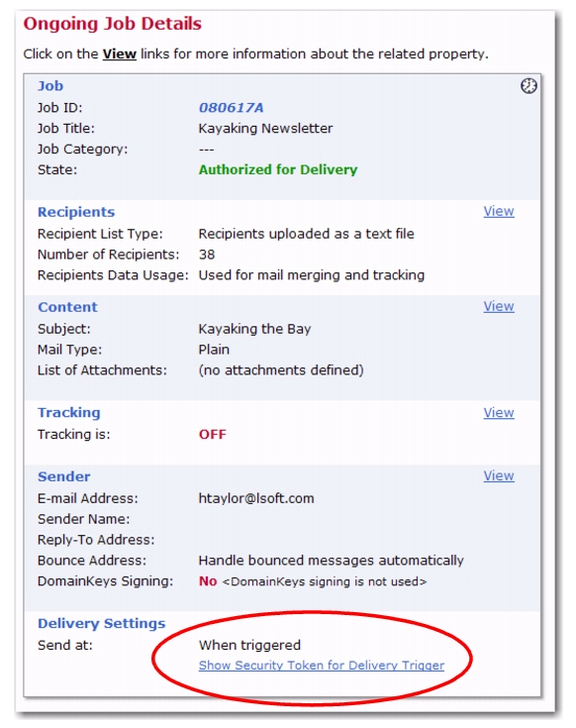This screenshot has width=576, height=728.
Task: Click the Ongoing Job Details title
Action: click(113, 24)
